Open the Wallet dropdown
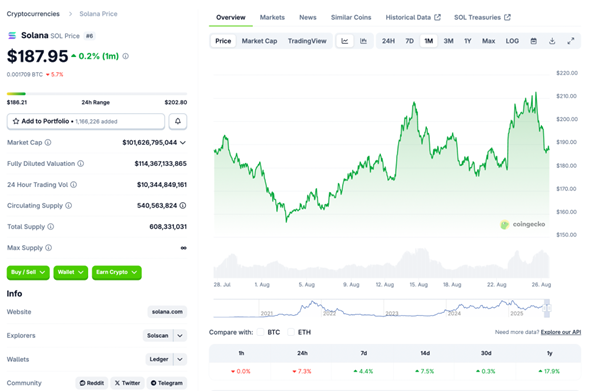602x391 pixels. point(71,272)
